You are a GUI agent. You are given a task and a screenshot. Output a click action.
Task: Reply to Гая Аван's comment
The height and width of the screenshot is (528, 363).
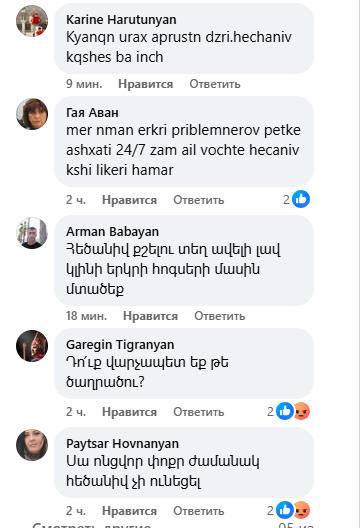[x=199, y=200]
